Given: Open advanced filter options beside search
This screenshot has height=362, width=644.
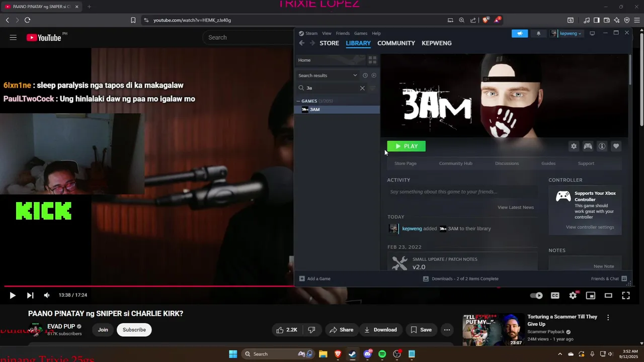Looking at the screenshot, I should (x=373, y=88).
